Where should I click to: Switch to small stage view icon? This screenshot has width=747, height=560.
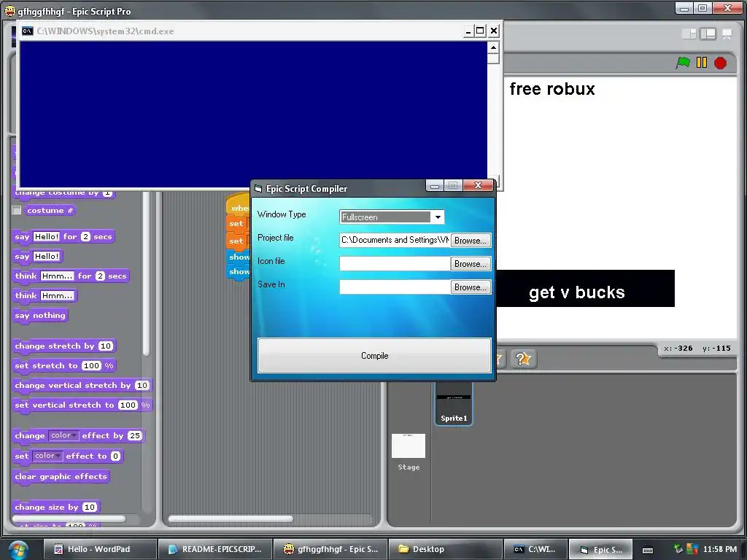click(x=689, y=34)
